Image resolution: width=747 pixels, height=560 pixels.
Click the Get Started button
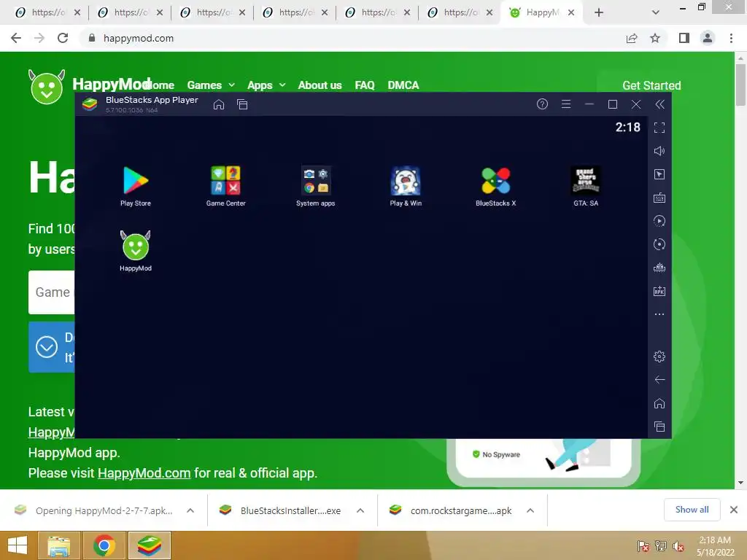[651, 86]
